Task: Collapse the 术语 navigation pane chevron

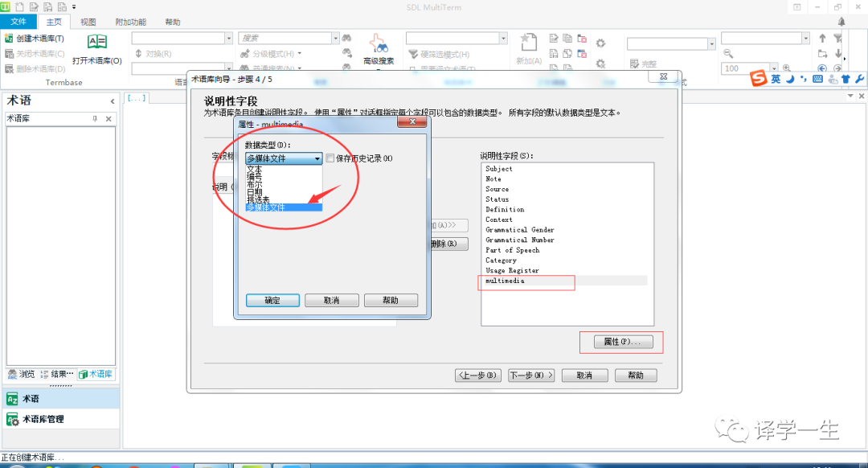Action: pos(113,101)
